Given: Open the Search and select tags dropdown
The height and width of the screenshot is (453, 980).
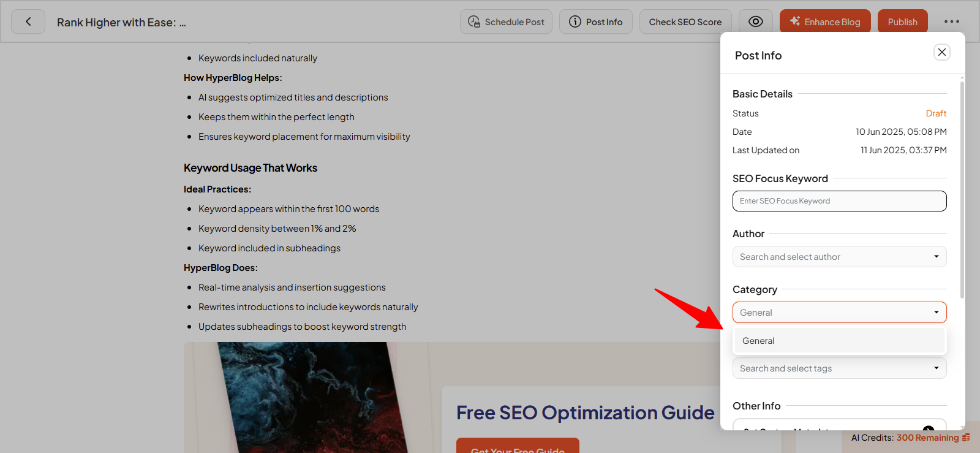Looking at the screenshot, I should pyautogui.click(x=840, y=368).
